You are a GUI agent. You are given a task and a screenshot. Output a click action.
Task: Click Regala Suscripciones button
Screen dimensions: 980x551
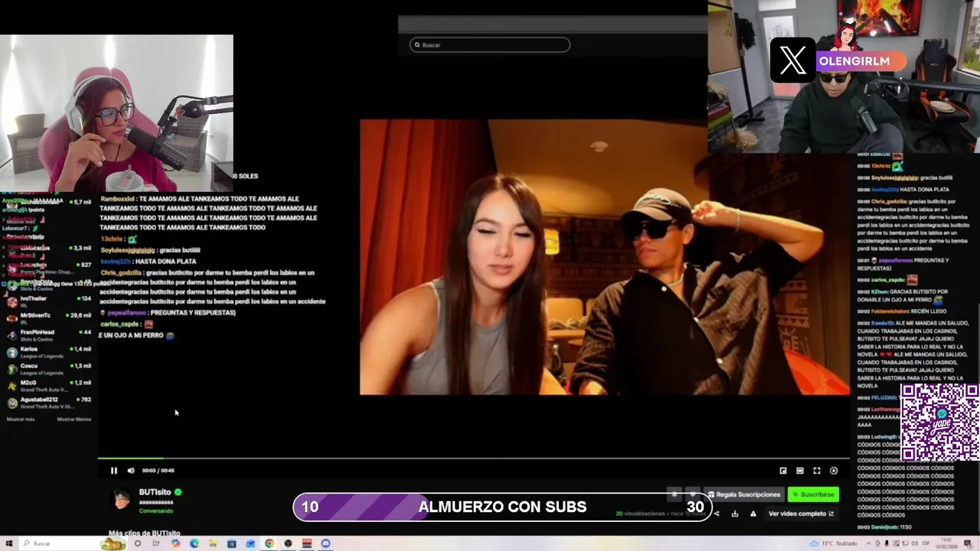744,494
